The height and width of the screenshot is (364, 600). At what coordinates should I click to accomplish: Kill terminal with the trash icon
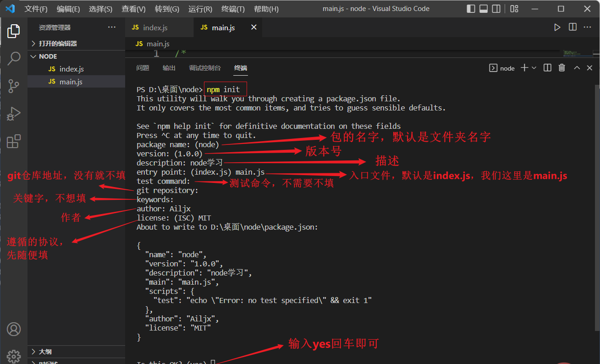click(562, 68)
